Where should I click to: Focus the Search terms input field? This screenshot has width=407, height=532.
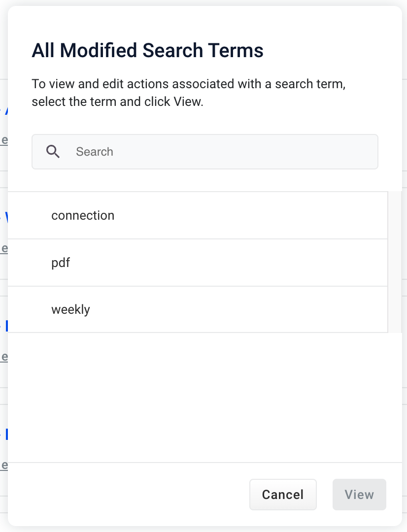[222, 152]
